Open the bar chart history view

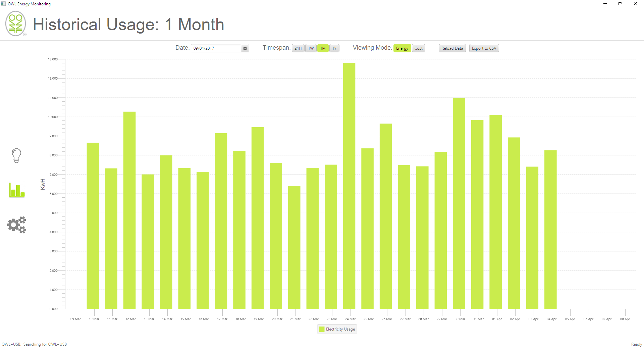(x=17, y=190)
